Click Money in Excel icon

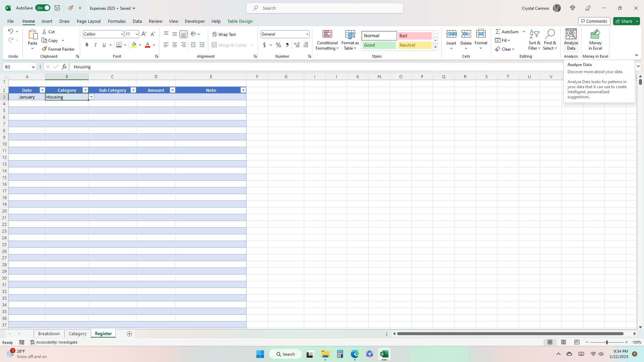pos(595,40)
